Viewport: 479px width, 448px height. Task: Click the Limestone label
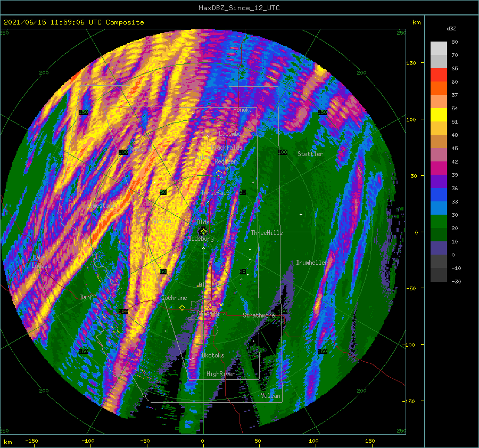101,206
